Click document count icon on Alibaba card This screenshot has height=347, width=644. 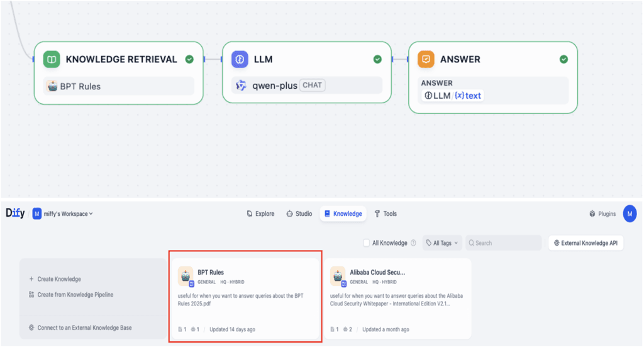click(332, 329)
